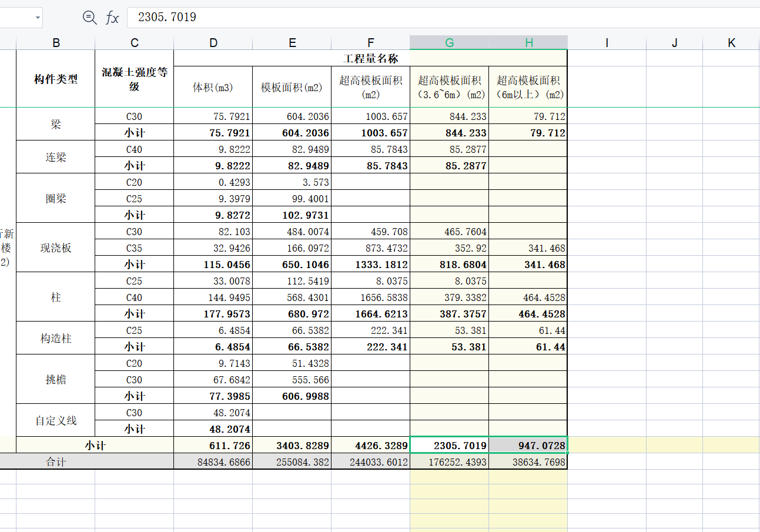Screen dimensions: 760x532
Task: Click the bold total 3403.8289 cell
Action: (292, 445)
